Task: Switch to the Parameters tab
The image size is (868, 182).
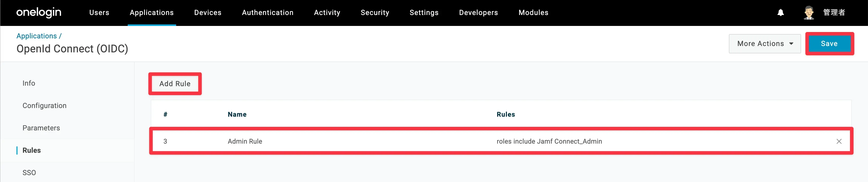Action: pos(41,128)
